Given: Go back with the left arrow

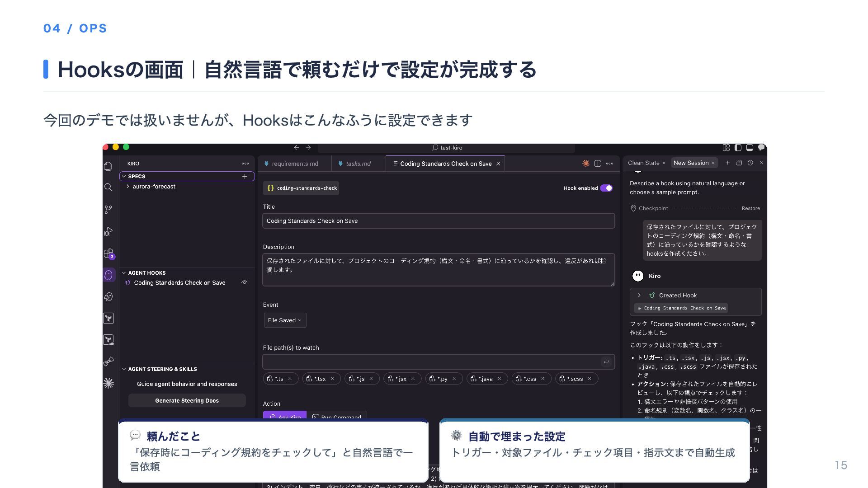Looking at the screenshot, I should point(297,148).
